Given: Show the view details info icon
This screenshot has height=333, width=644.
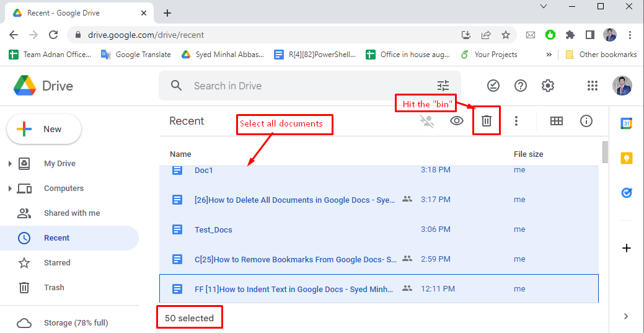Looking at the screenshot, I should pos(586,121).
